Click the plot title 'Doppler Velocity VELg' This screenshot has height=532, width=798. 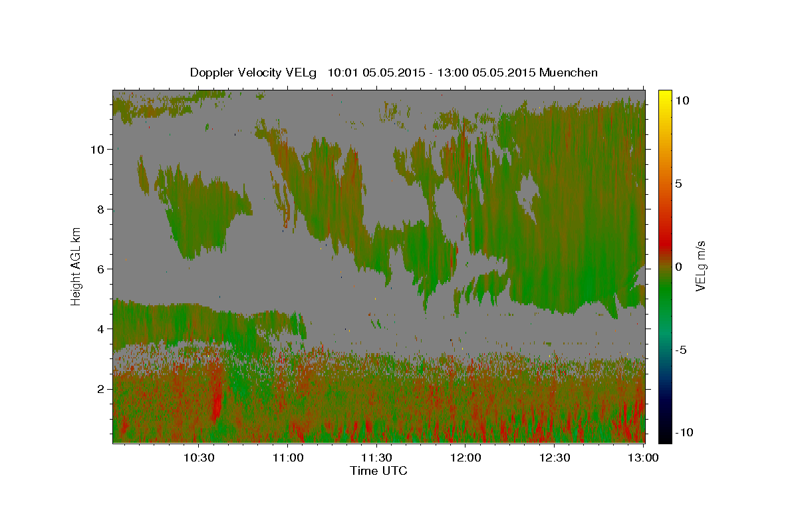[253, 72]
